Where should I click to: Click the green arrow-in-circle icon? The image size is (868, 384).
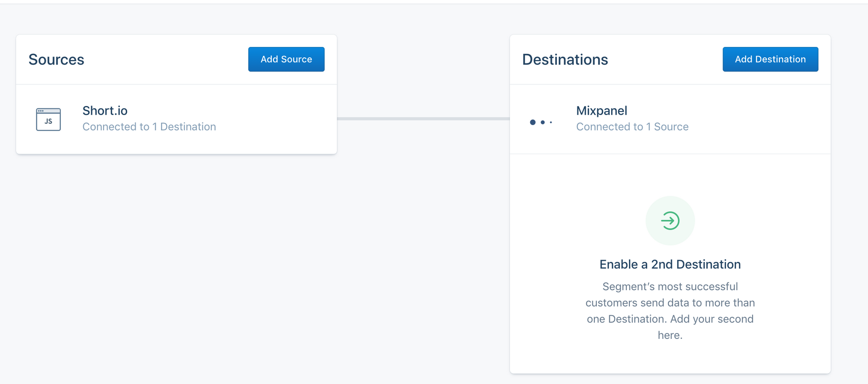tap(670, 221)
